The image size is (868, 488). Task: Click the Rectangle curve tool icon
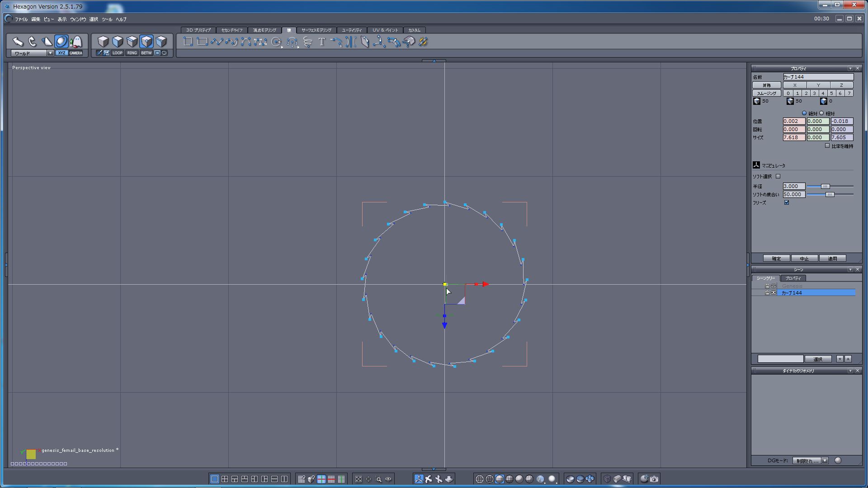tap(202, 42)
